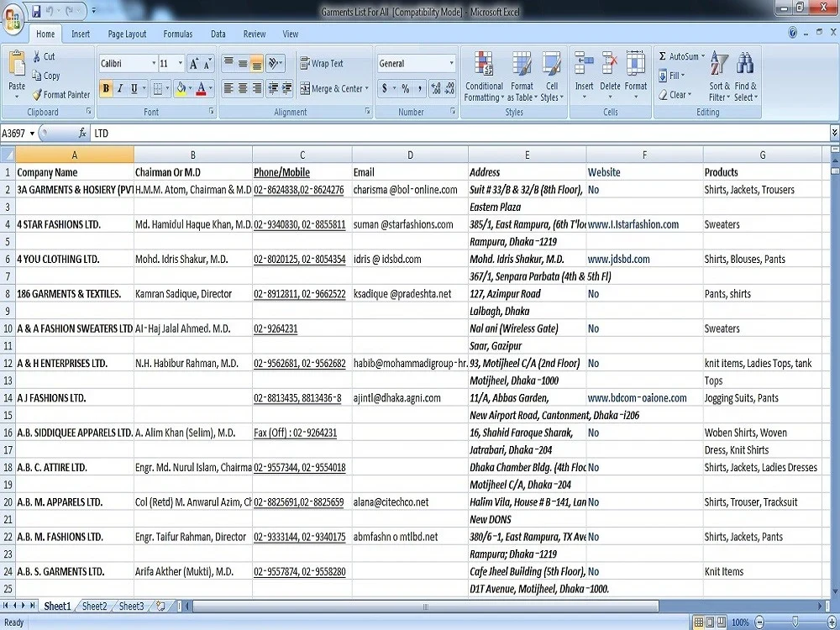Set Middle Align for cells
The height and width of the screenshot is (630, 840).
(243, 64)
